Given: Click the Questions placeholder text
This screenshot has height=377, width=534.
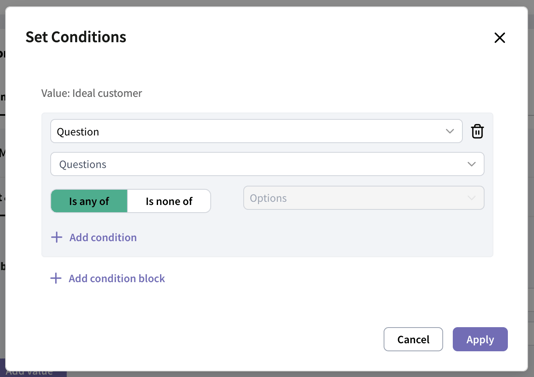Looking at the screenshot, I should pyautogui.click(x=83, y=164).
